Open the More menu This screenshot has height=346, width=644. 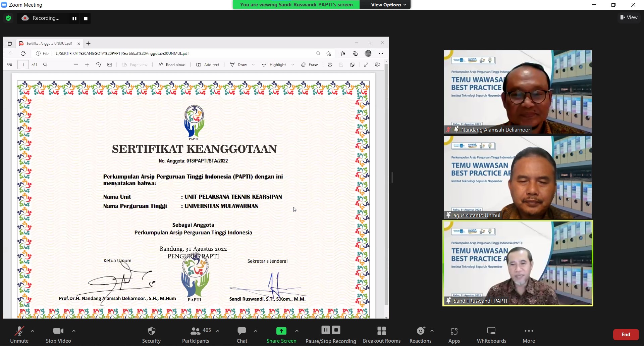tap(529, 331)
